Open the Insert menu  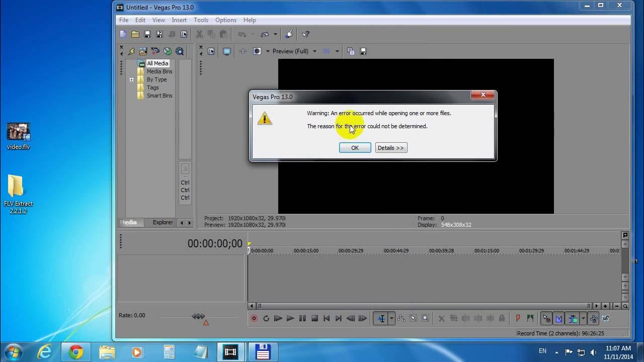coord(179,20)
